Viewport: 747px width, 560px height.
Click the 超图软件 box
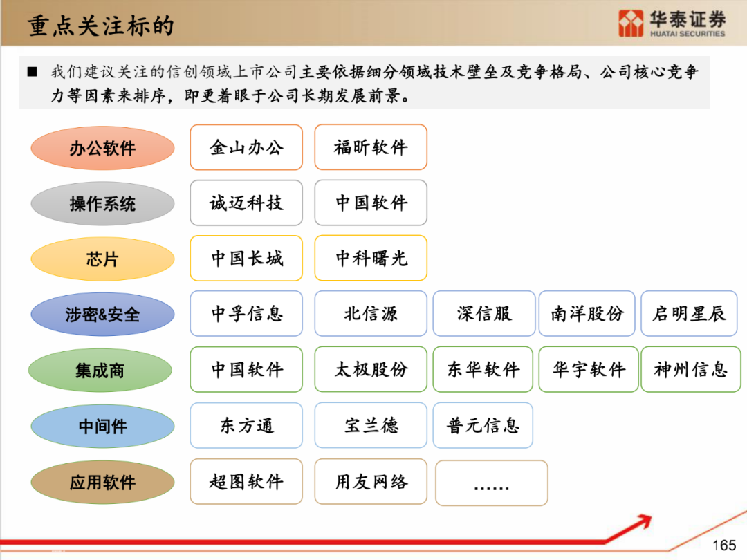[246, 481]
